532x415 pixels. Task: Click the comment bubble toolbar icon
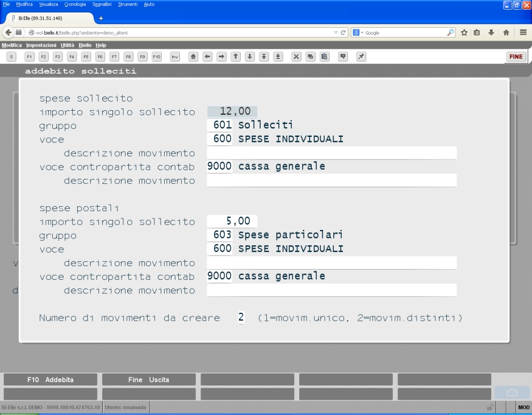(343, 57)
